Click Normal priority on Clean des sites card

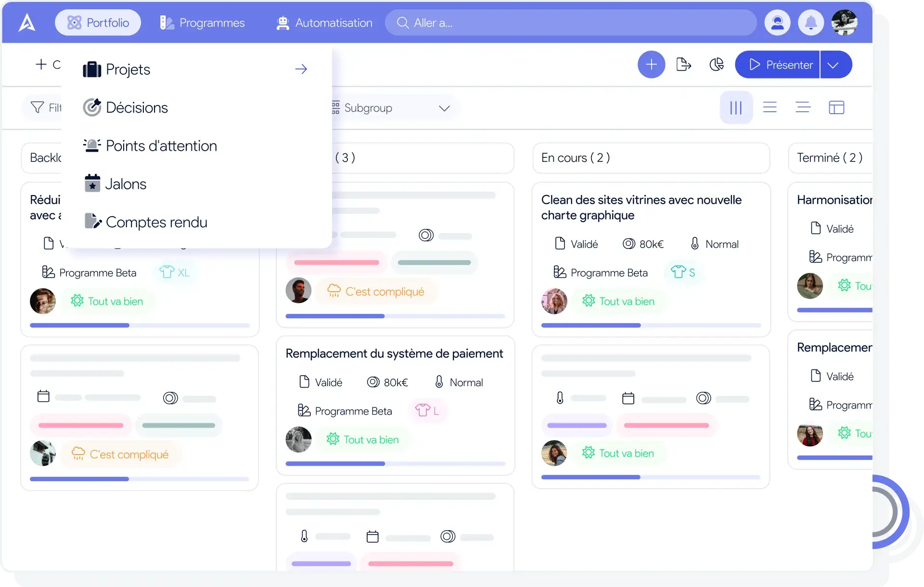(715, 244)
